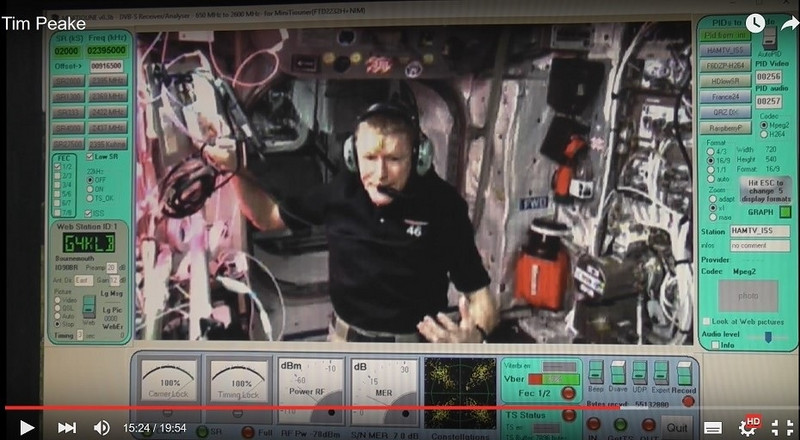Adjust the Audio level slider
This screenshot has height=440, width=800.
[768, 337]
